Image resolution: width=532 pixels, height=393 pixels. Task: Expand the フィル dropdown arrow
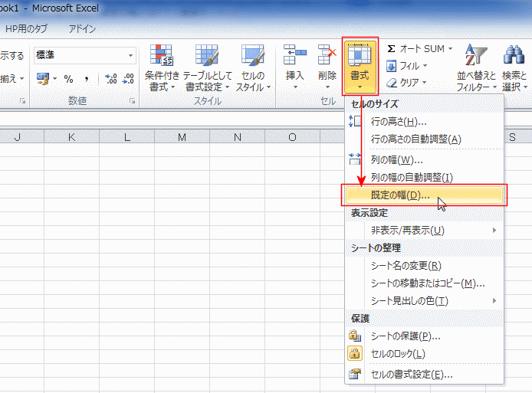click(x=425, y=66)
